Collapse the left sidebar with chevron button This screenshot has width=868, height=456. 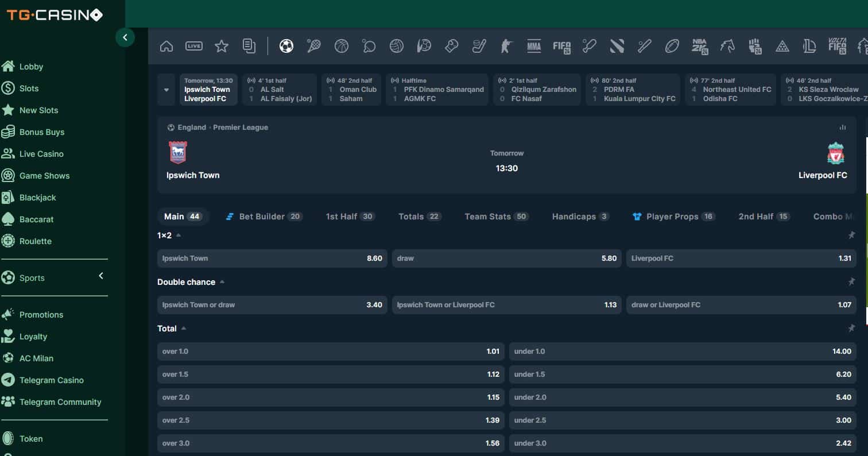click(125, 37)
